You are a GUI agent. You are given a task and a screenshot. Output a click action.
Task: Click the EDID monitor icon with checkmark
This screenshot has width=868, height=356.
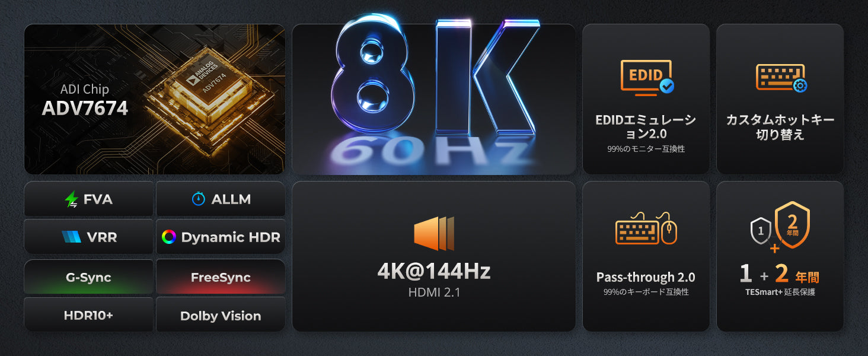coord(647,77)
